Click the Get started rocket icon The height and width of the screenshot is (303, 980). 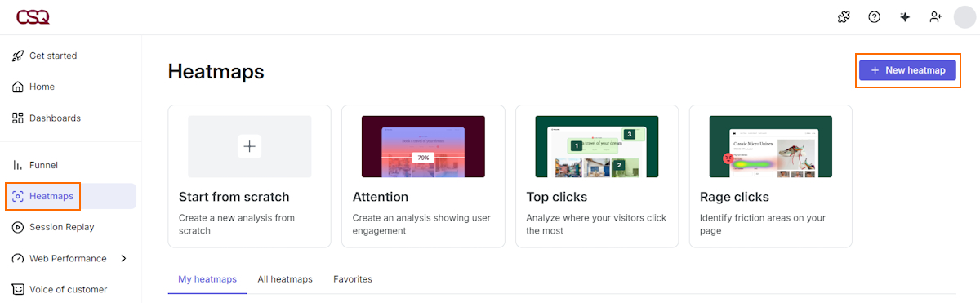tap(18, 56)
